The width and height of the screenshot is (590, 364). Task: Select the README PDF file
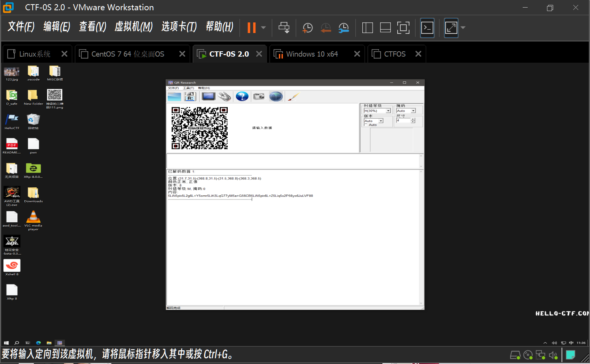point(12,146)
